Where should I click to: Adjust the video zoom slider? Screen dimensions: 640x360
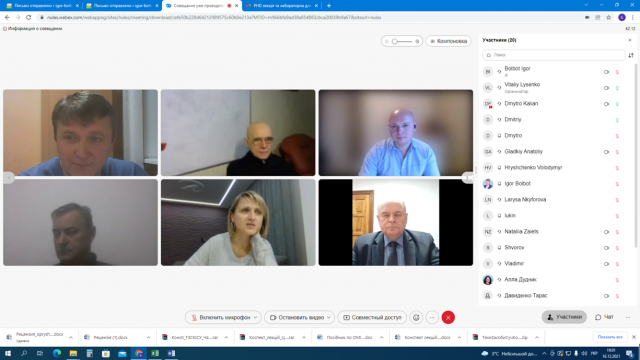402,41
